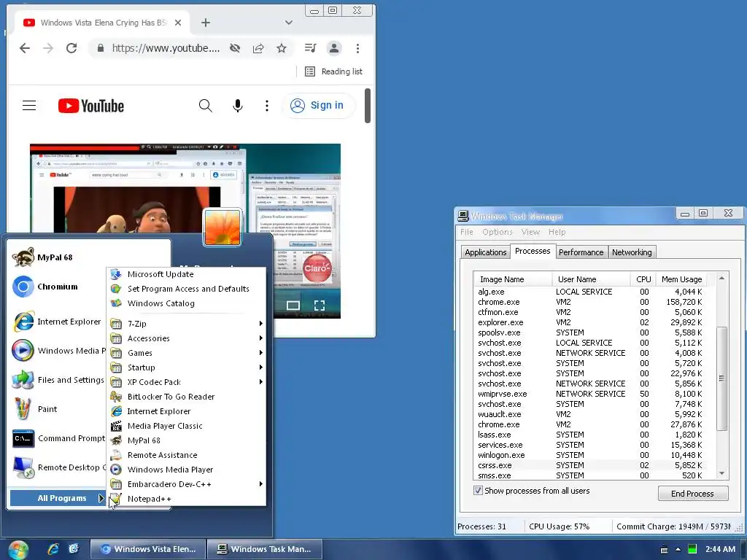Launch BitLocker To Go Reader
This screenshot has width=747, height=560.
pyautogui.click(x=186, y=397)
